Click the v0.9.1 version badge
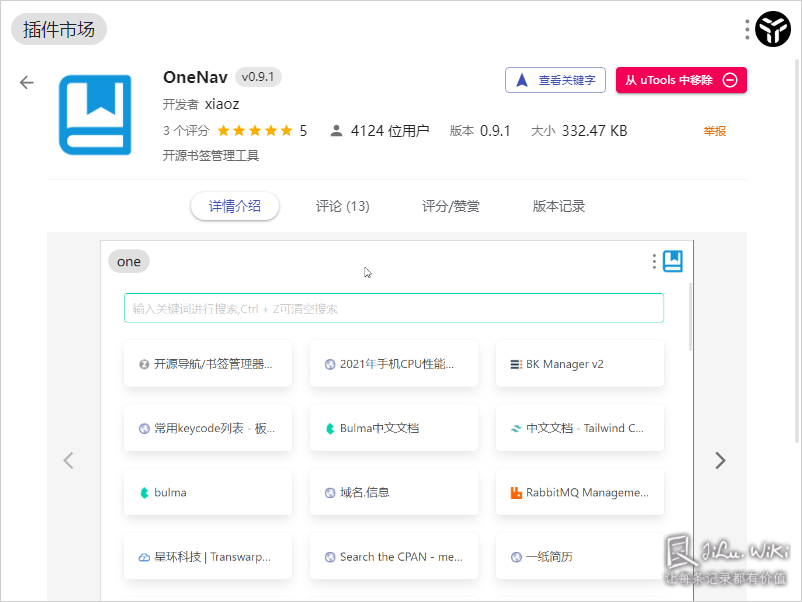The height and width of the screenshot is (602, 802). coord(258,77)
